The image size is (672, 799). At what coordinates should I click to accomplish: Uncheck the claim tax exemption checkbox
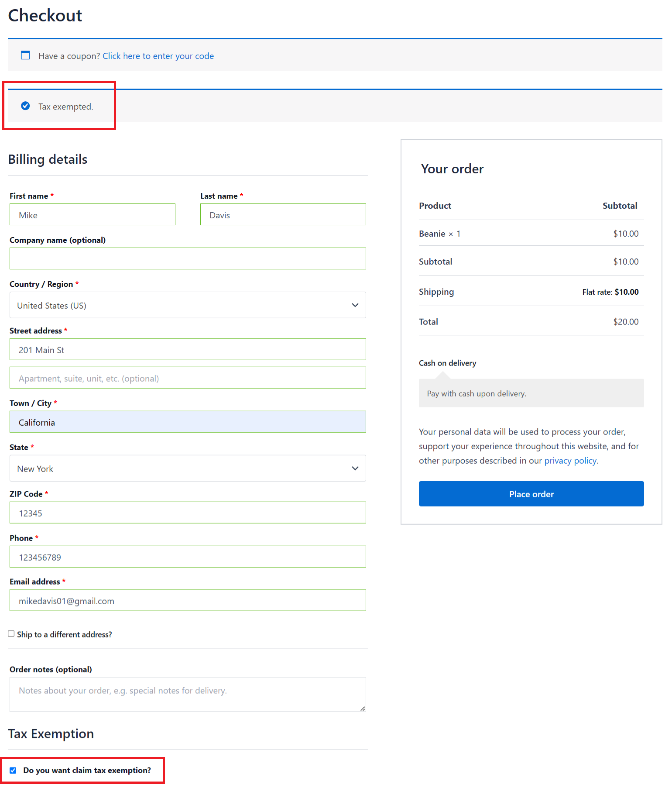[13, 770]
